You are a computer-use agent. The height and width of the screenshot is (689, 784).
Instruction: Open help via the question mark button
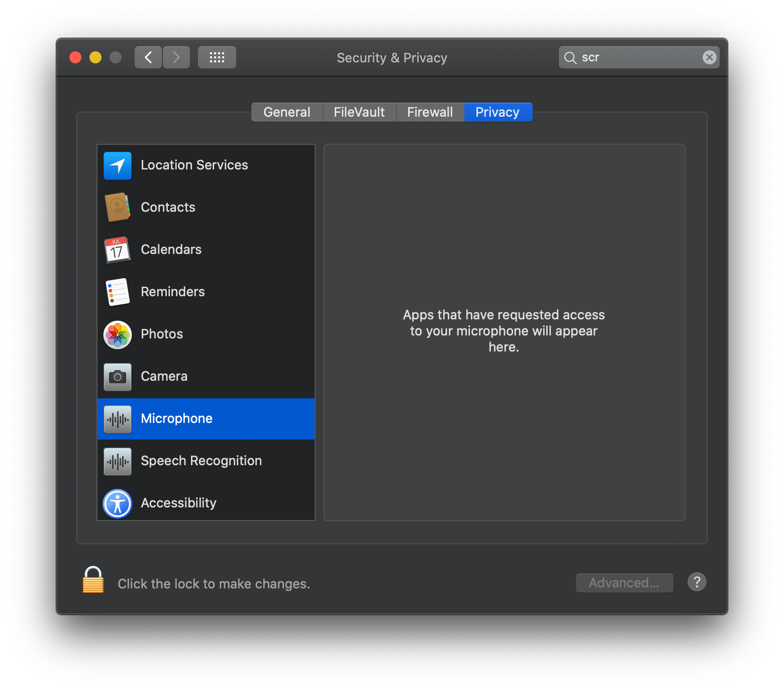697,582
